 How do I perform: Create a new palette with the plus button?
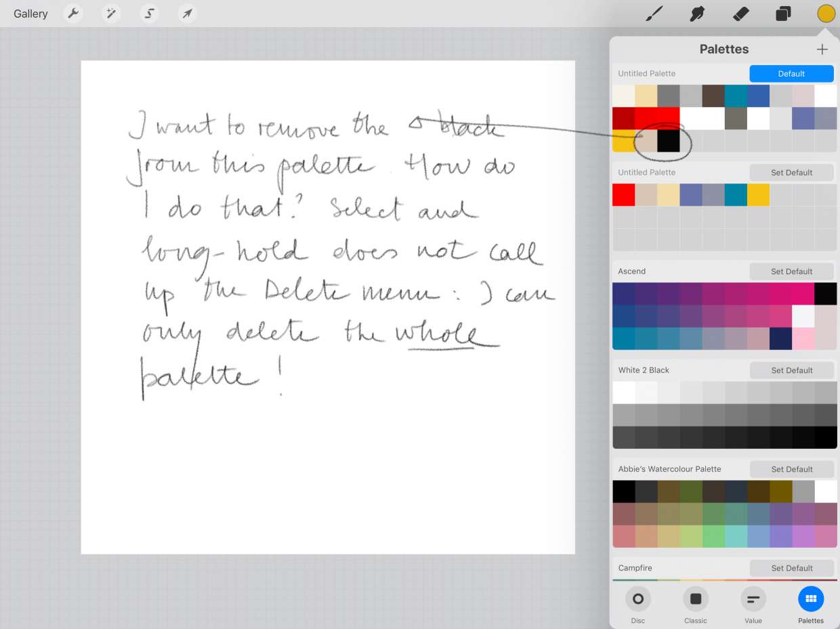point(822,49)
